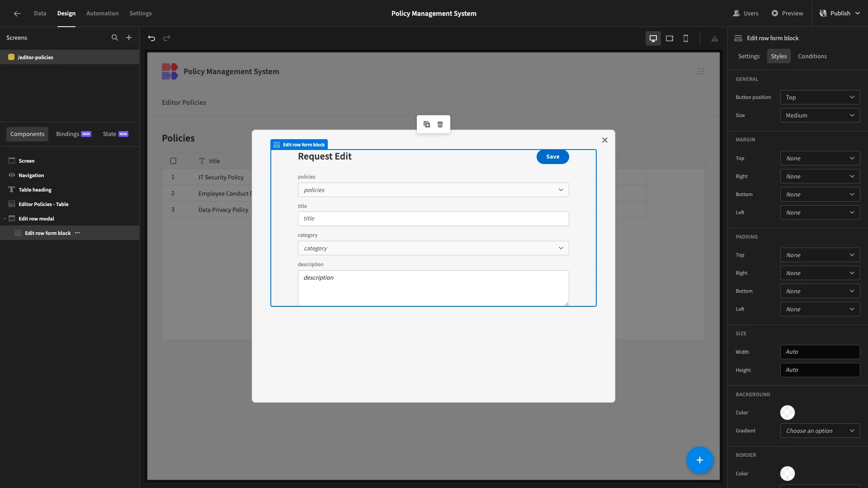Select the Screen component in tree
The image size is (868, 488).
tap(70, 161)
